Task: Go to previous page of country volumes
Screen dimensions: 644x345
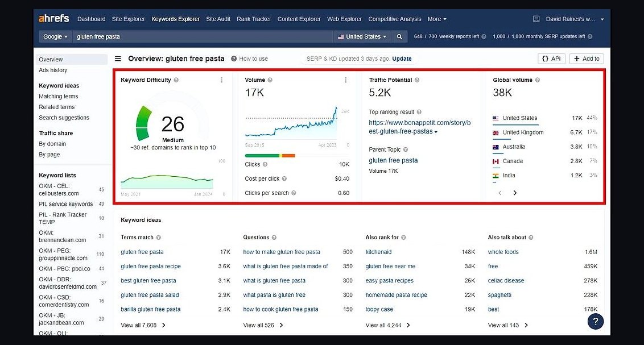Action: 500,193
